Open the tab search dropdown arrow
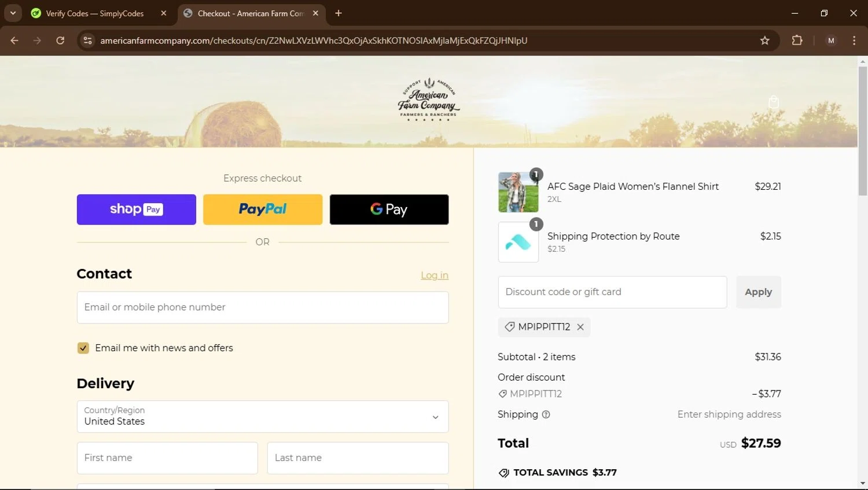The width and height of the screenshot is (868, 490). (x=13, y=13)
